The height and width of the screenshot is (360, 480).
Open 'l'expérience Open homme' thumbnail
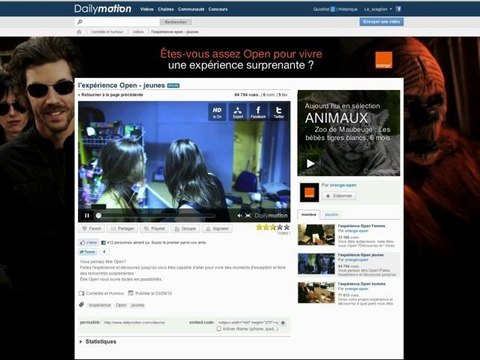click(x=316, y=293)
